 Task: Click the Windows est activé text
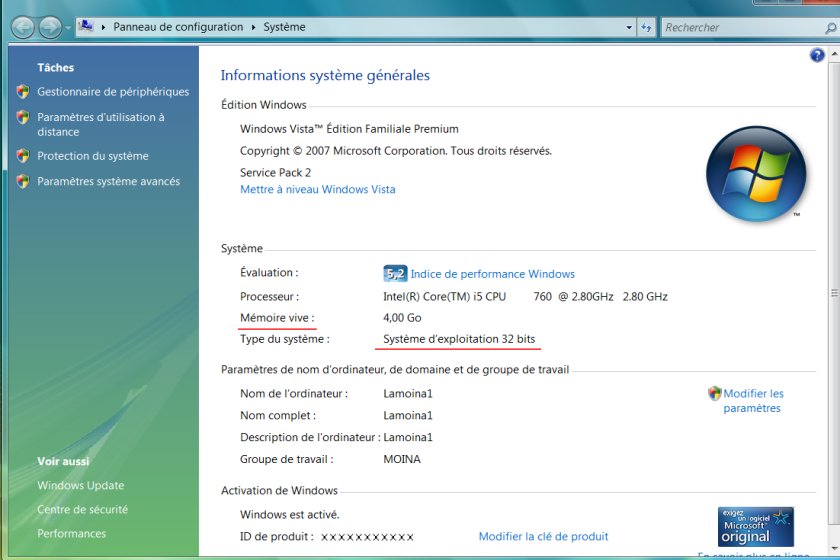290,514
